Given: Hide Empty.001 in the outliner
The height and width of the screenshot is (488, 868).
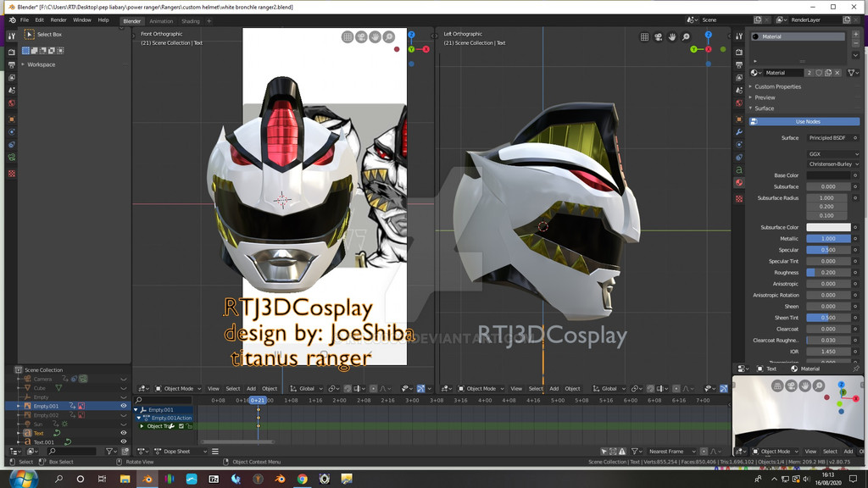Looking at the screenshot, I should click(124, 406).
